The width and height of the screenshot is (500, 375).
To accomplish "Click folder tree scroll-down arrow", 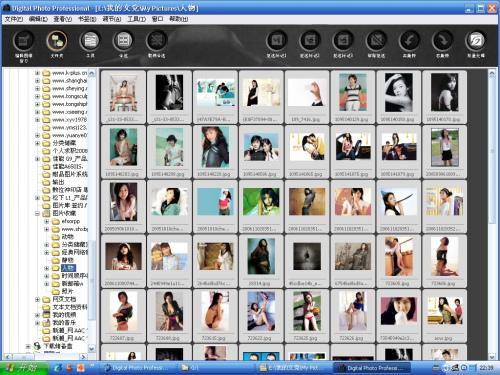I will 92,349.
